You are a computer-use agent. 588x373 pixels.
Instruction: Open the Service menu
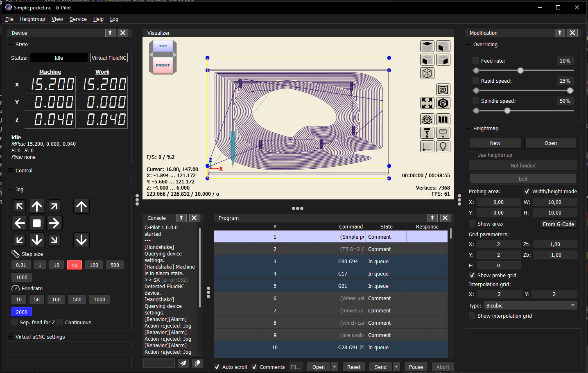[78, 19]
